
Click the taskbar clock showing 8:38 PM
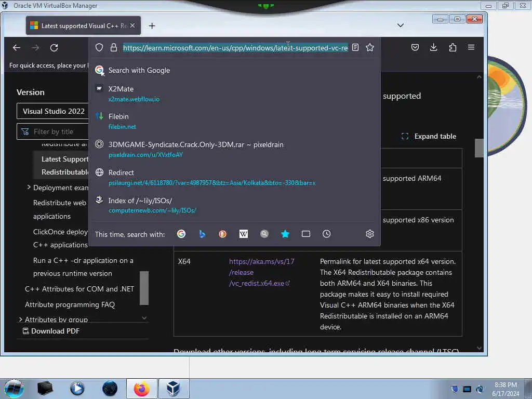point(505,389)
